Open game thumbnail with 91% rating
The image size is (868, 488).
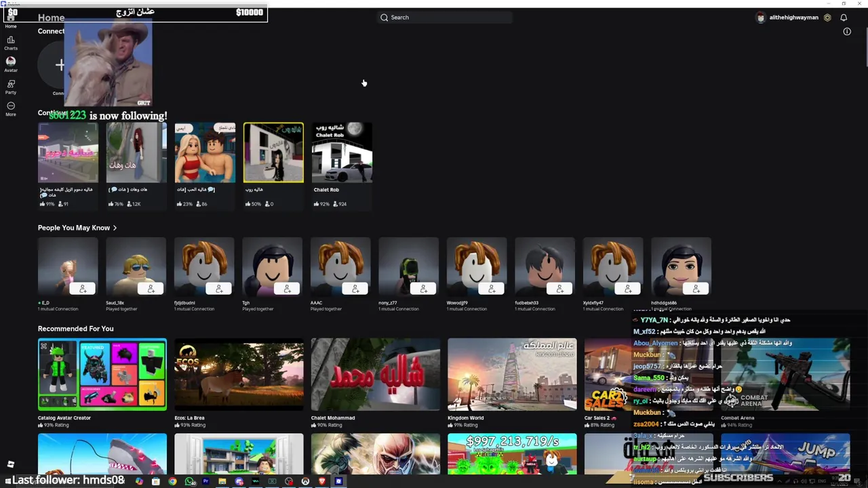68,152
